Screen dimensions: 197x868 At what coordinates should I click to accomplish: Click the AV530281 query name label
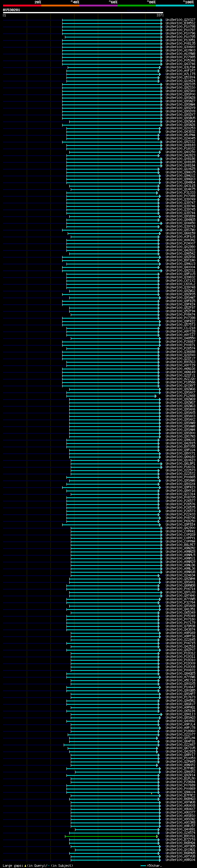tap(11, 10)
